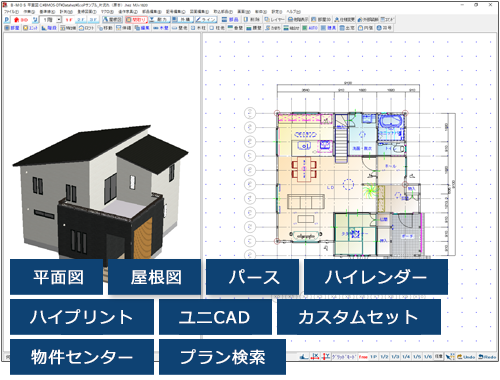Select the ライン line tool

(x=206, y=20)
